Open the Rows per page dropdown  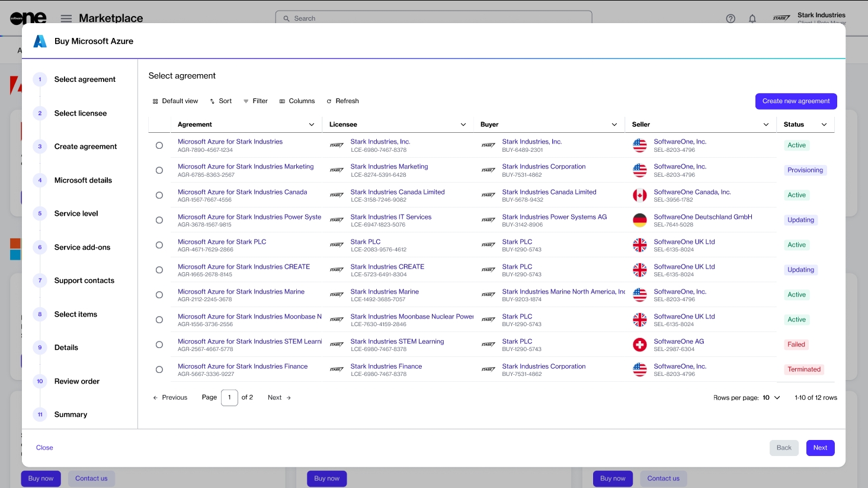(771, 398)
